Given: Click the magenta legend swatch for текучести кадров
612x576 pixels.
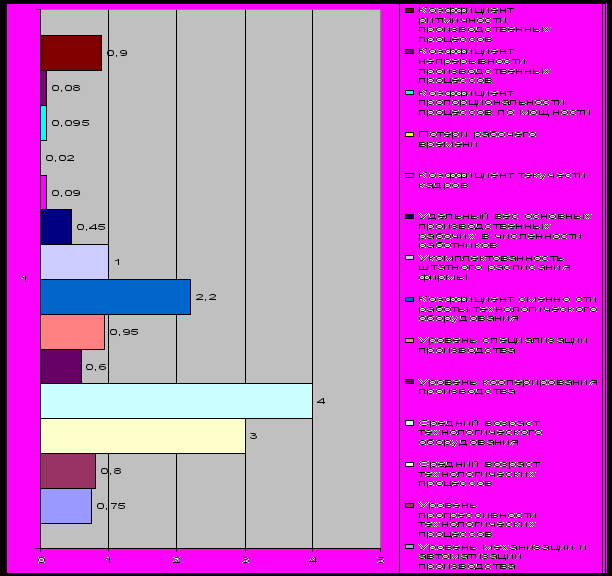Looking at the screenshot, I should pyautogui.click(x=409, y=176).
